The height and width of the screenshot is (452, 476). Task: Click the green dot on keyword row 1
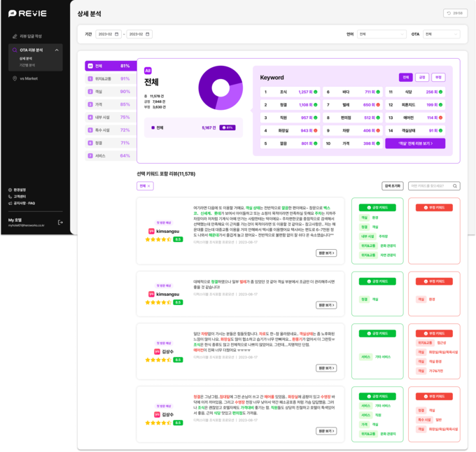click(316, 92)
